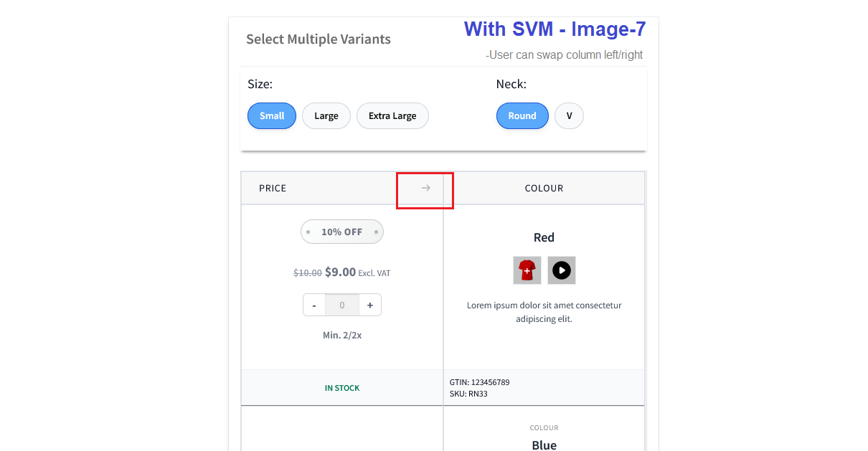Select the Round neck option
Screen dimensions: 868x451
522,115
